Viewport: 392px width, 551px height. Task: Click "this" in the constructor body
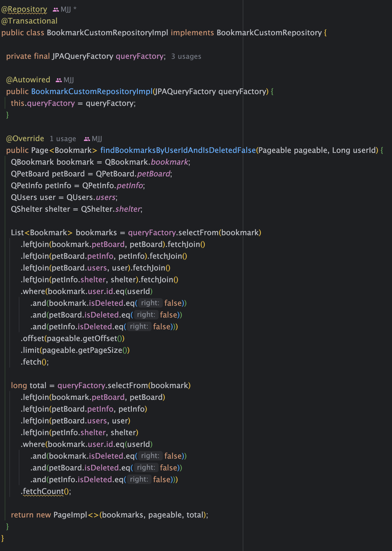click(18, 103)
